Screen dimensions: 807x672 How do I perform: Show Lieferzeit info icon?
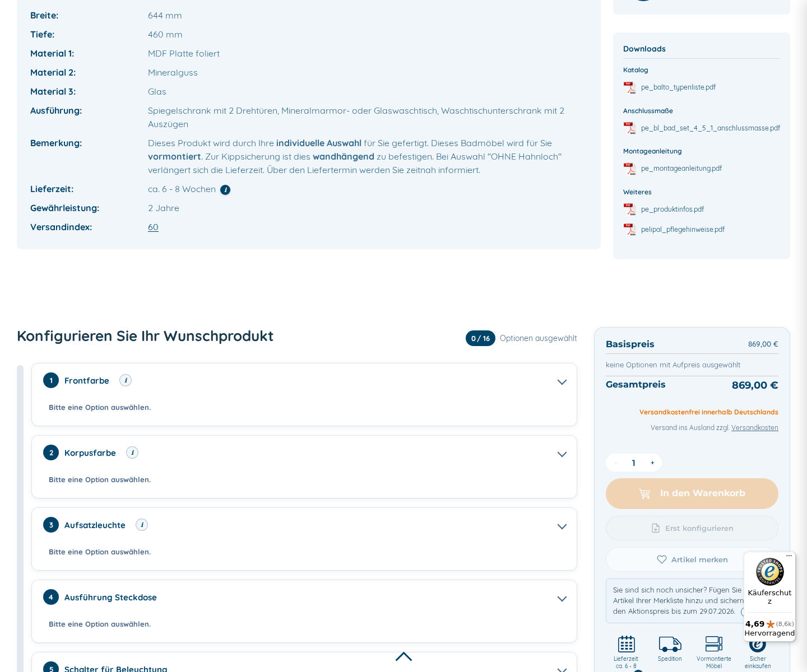tap(225, 190)
